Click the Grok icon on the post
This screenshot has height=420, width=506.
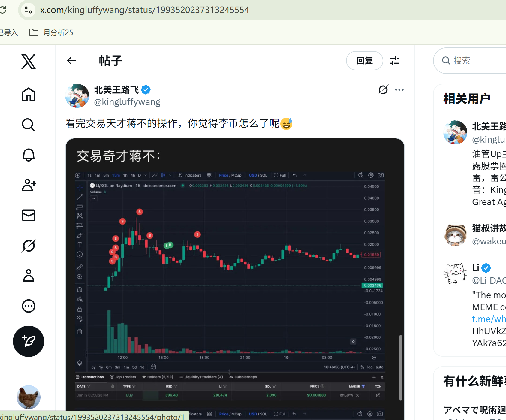coord(383,90)
